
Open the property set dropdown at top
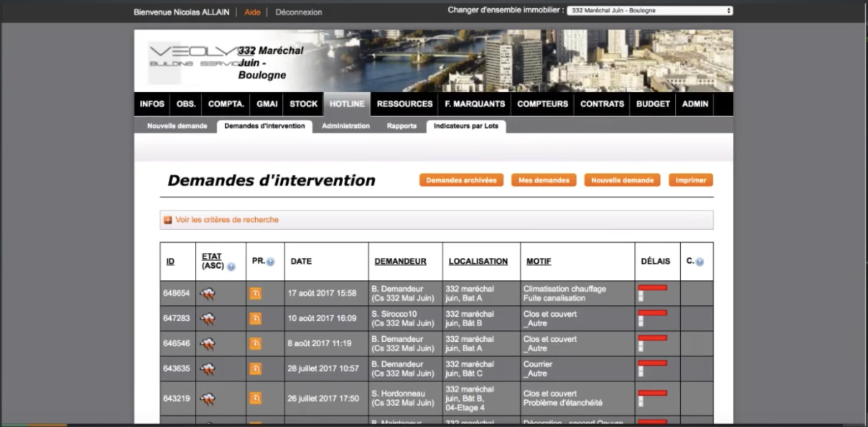pyautogui.click(x=650, y=11)
